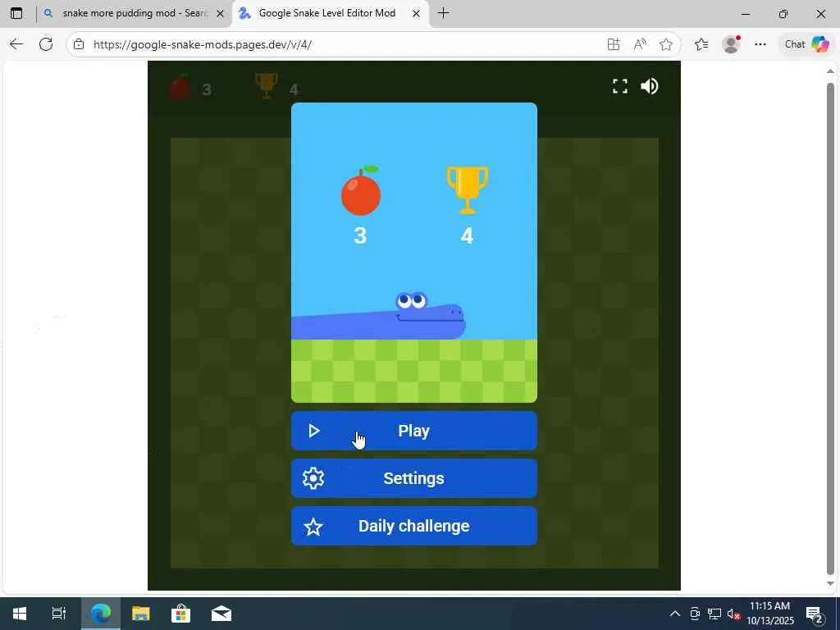Close the snake more pudding mod tab
Viewport: 840px width, 630px height.
[220, 14]
